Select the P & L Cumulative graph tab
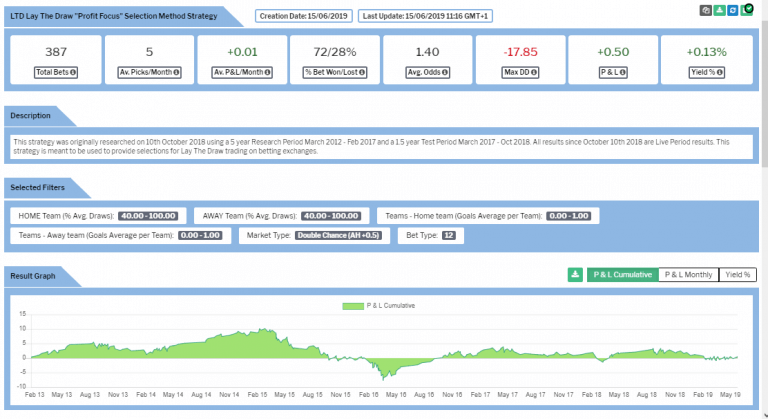 pos(622,274)
